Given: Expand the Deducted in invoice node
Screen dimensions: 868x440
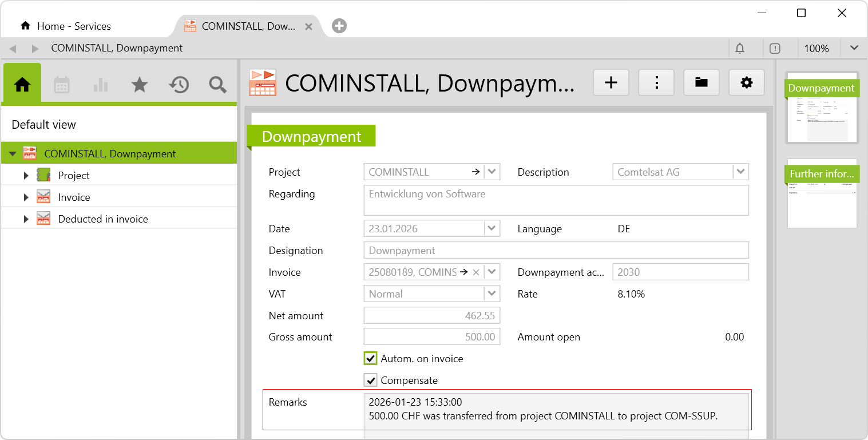Looking at the screenshot, I should click(26, 219).
